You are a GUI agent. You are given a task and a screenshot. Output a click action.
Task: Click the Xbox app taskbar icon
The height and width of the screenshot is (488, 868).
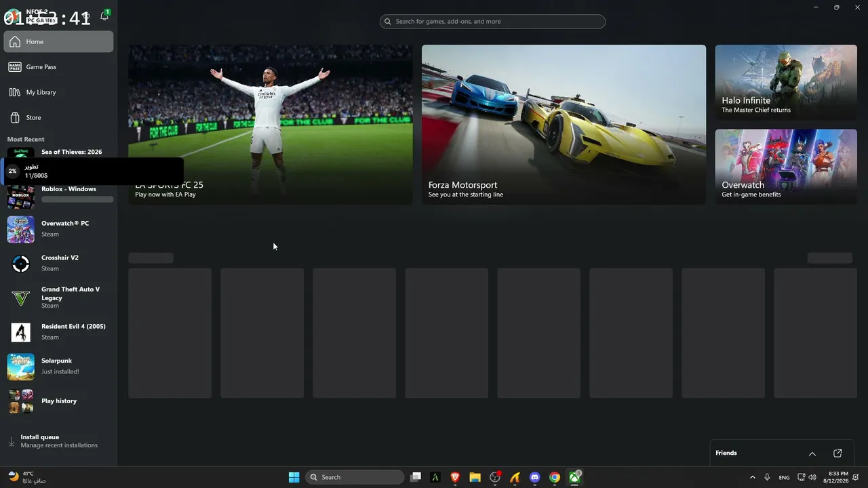point(574,477)
